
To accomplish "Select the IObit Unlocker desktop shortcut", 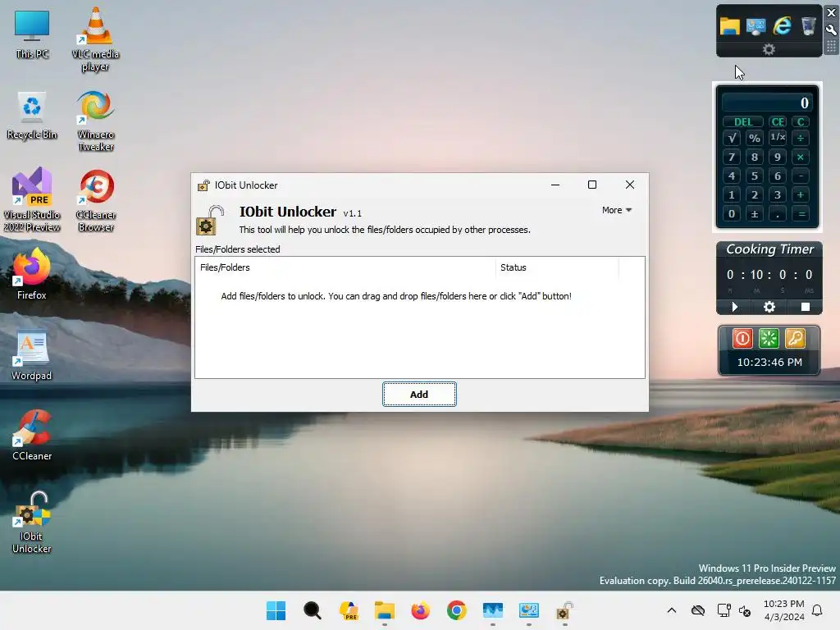I will tap(32, 523).
